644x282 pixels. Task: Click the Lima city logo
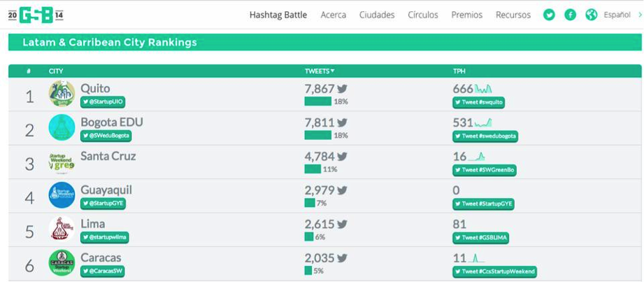[62, 230]
